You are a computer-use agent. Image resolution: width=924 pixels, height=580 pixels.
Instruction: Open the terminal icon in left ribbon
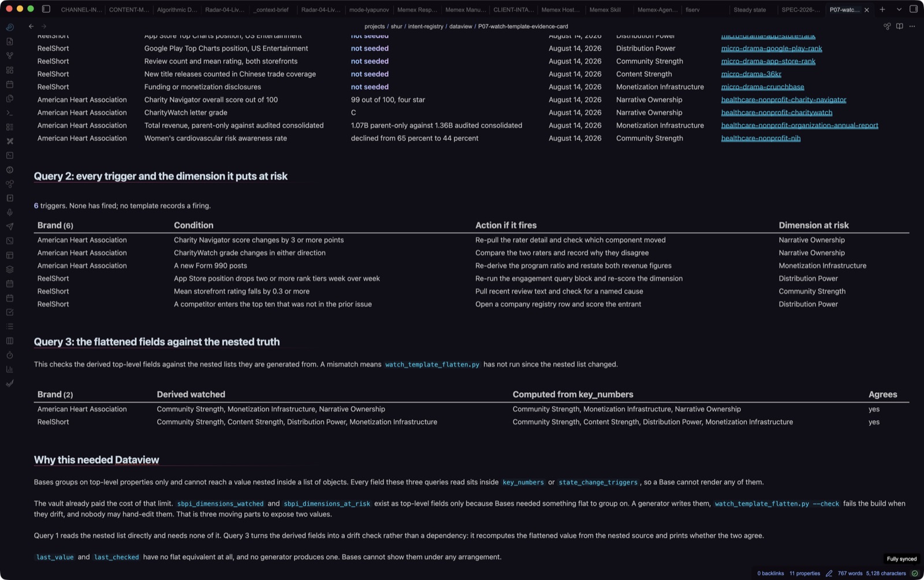10,113
